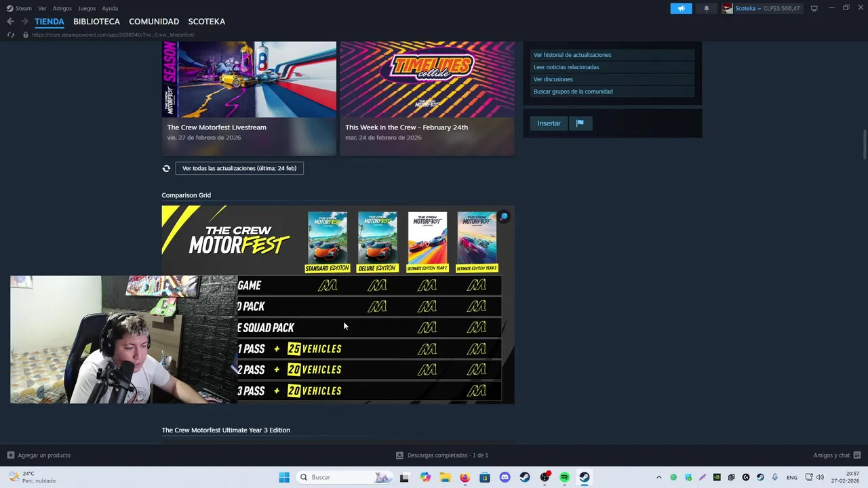Click The Crew Motorfest Ultimate Year 3 Edition heading
The height and width of the screenshot is (488, 868).
(x=226, y=430)
